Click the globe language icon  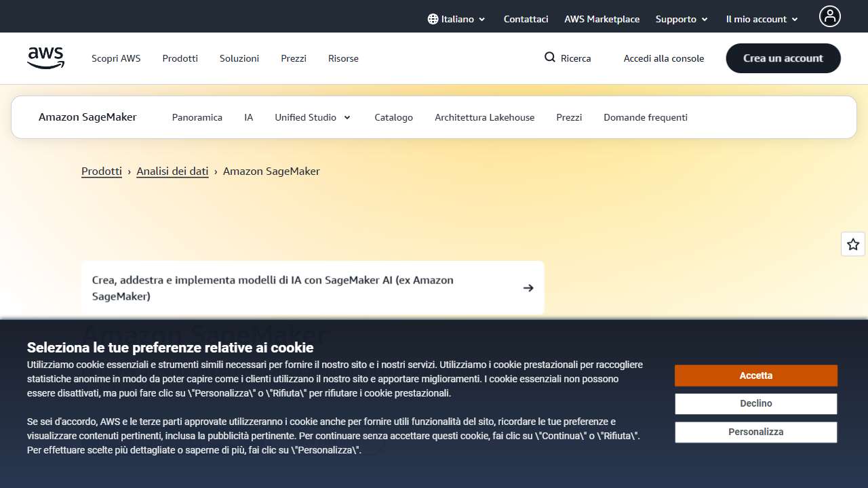[x=433, y=19]
